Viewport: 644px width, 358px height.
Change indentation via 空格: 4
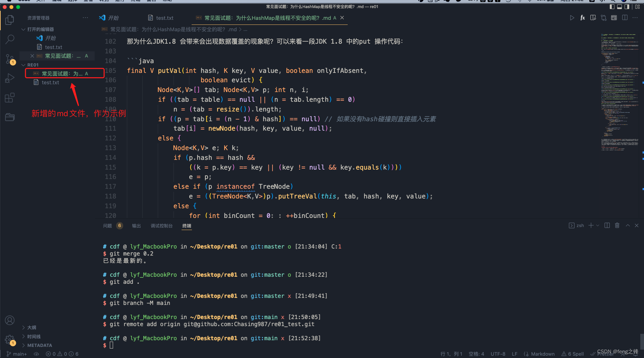(x=476, y=354)
